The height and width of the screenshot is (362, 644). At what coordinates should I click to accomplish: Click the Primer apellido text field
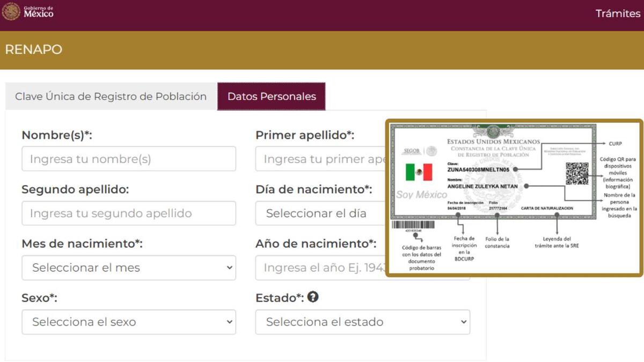320,159
